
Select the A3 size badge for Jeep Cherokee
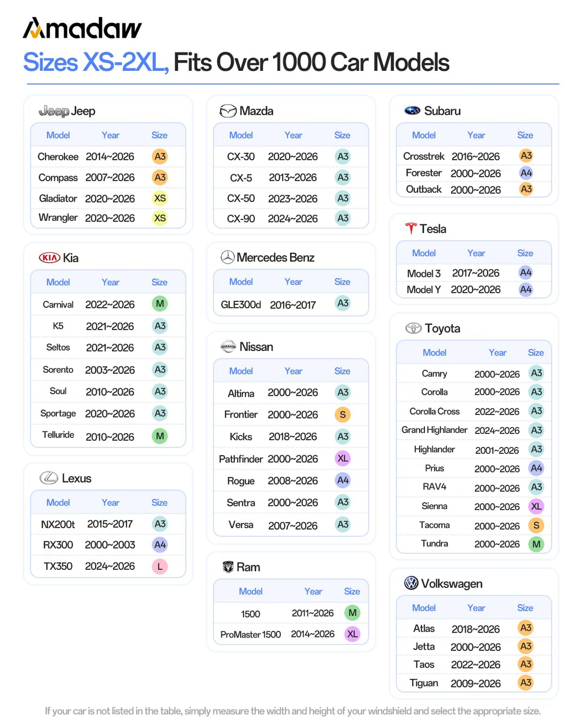pos(160,156)
